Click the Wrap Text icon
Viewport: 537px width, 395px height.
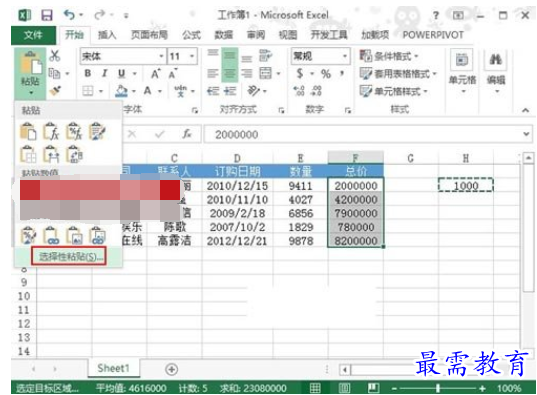point(265,56)
